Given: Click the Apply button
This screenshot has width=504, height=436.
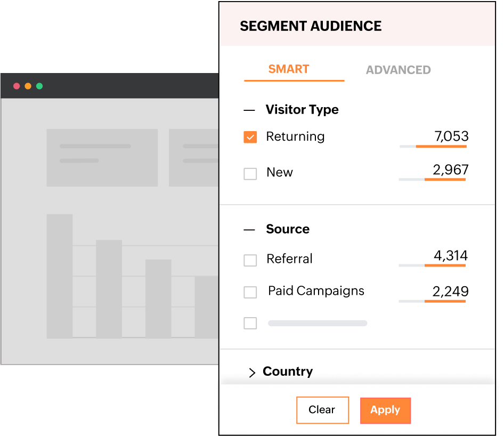Looking at the screenshot, I should pyautogui.click(x=385, y=410).
